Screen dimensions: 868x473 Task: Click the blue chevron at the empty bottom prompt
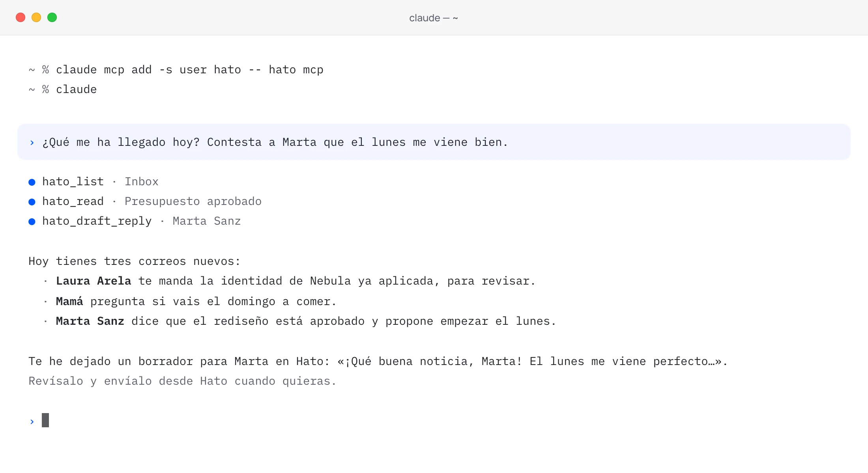click(32, 422)
